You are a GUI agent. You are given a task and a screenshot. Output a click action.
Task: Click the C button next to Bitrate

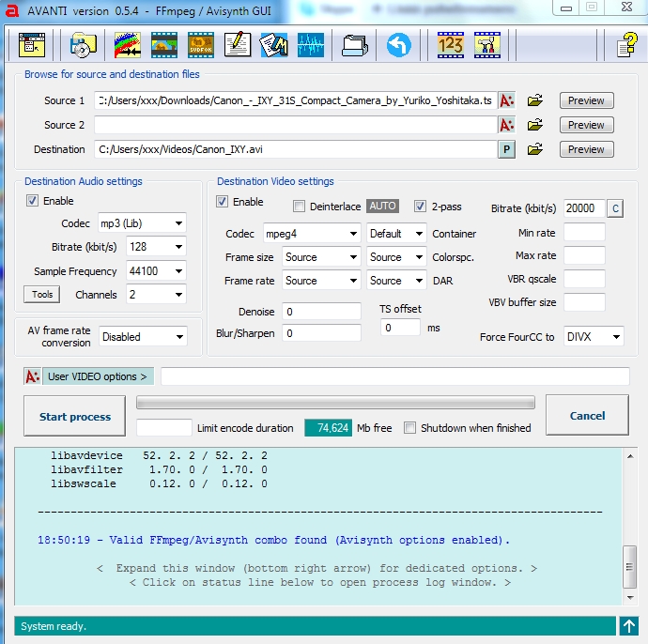pos(615,208)
